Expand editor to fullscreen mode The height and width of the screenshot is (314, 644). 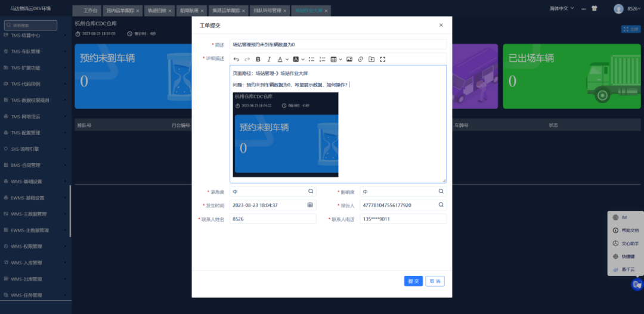(x=383, y=59)
